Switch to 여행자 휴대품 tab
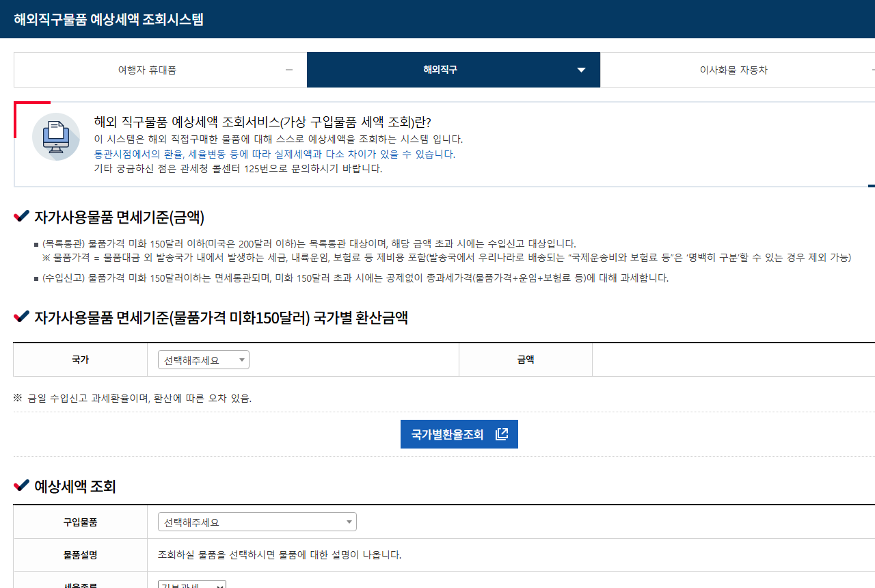Image resolution: width=875 pixels, height=588 pixels. [x=160, y=70]
